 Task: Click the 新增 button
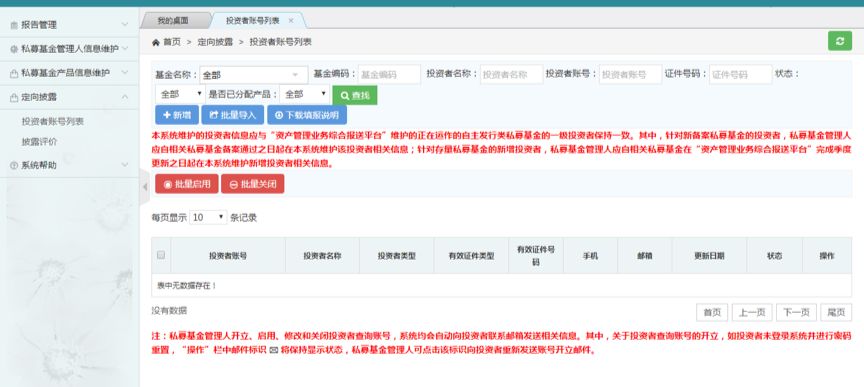coord(177,115)
